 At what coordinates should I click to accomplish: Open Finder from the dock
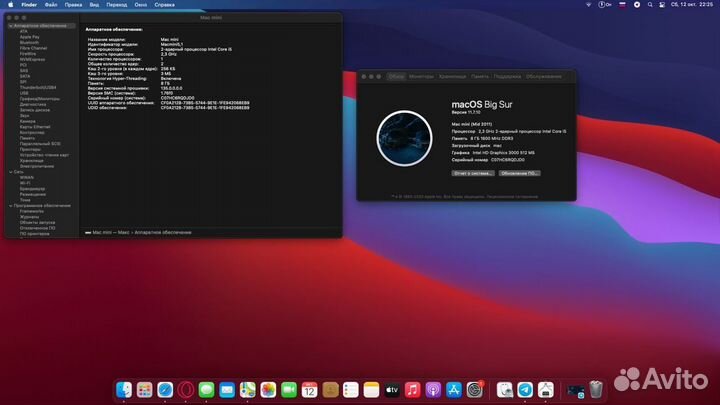[x=124, y=389]
